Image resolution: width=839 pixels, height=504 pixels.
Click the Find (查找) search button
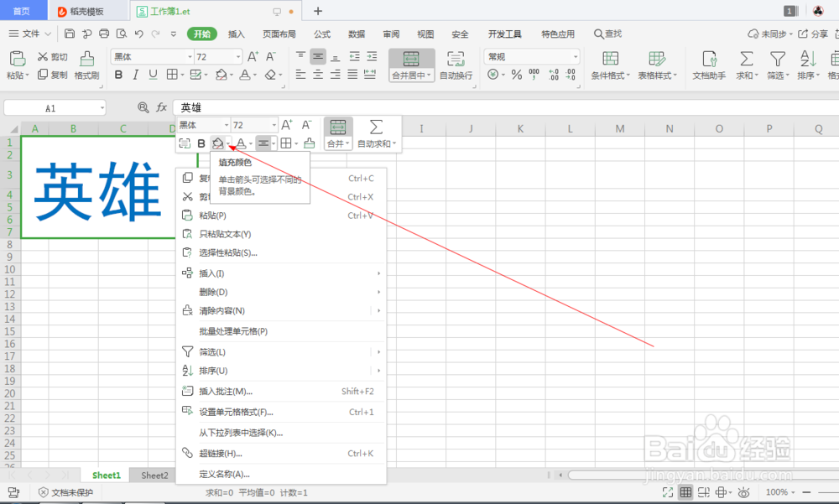coord(607,34)
